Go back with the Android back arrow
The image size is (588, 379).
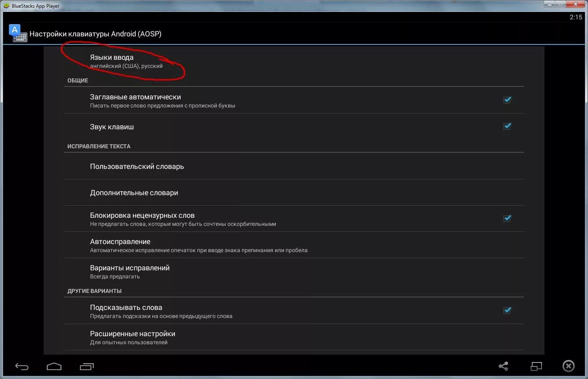click(22, 366)
